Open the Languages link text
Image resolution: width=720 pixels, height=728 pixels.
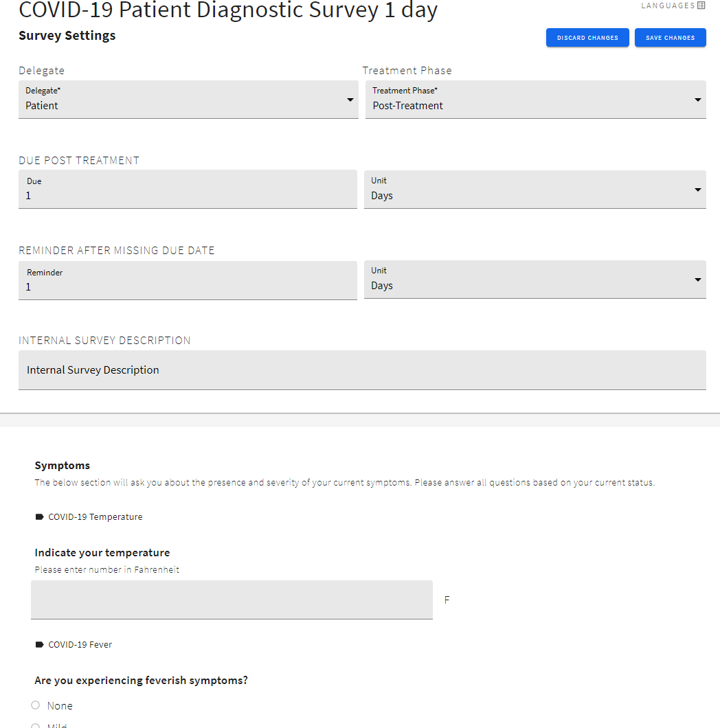click(668, 5)
